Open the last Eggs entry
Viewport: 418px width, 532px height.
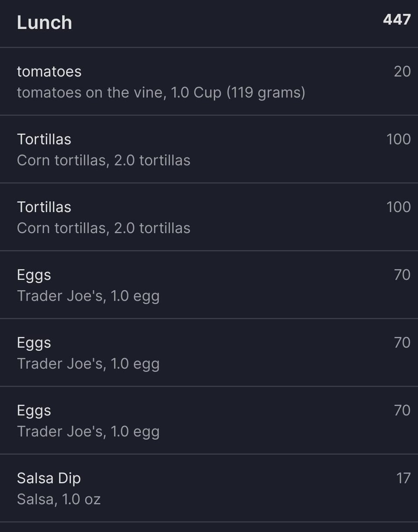pos(209,420)
